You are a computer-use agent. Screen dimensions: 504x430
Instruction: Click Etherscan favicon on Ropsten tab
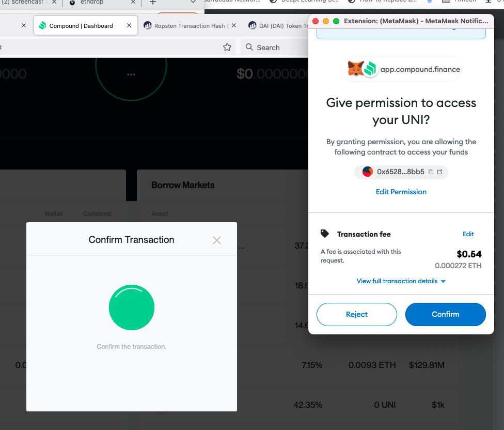pos(148,25)
